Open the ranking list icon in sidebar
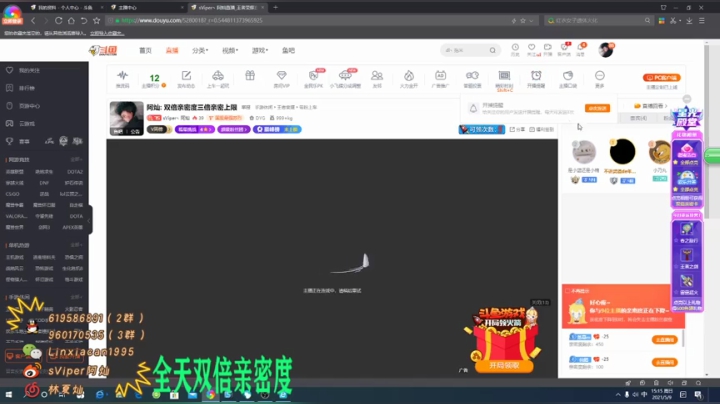Viewport: 720px width, 404px height. tap(9, 88)
